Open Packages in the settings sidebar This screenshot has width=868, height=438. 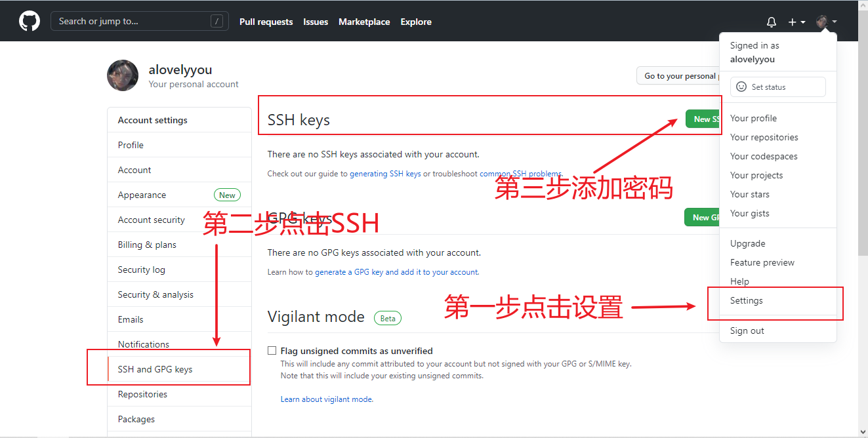click(179, 419)
